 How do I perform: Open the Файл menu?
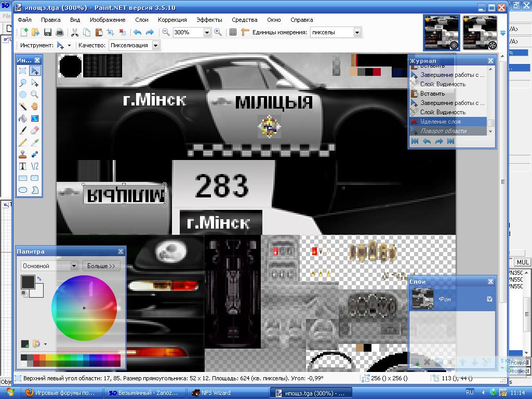click(24, 20)
